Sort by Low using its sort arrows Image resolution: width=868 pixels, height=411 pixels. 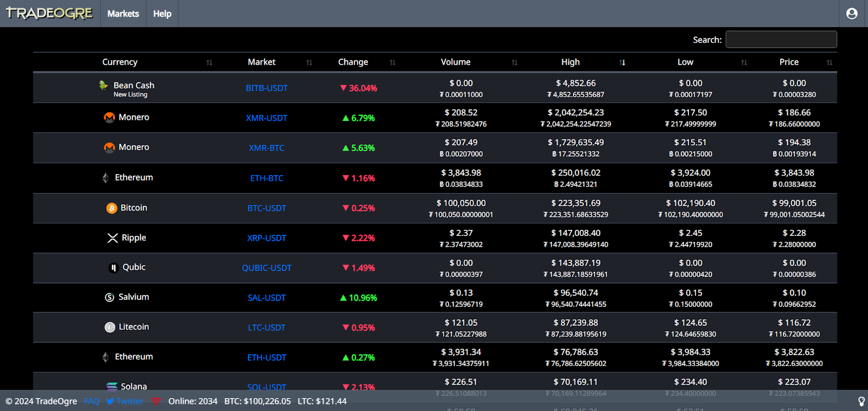(x=744, y=62)
